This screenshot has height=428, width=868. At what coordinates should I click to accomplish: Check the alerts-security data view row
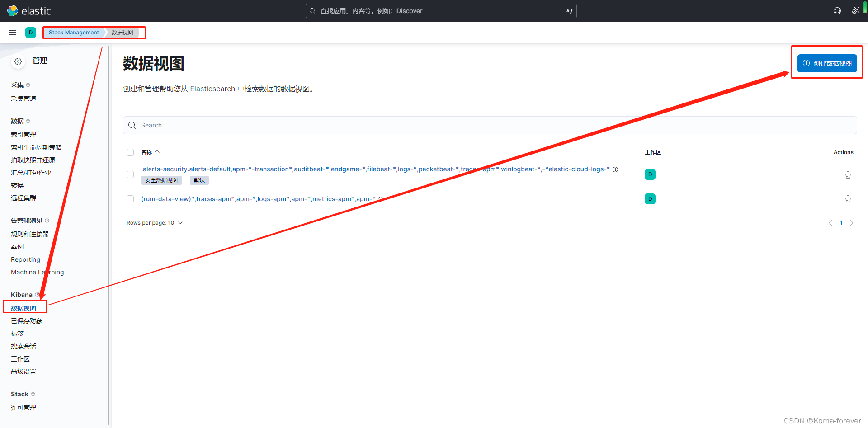[130, 174]
